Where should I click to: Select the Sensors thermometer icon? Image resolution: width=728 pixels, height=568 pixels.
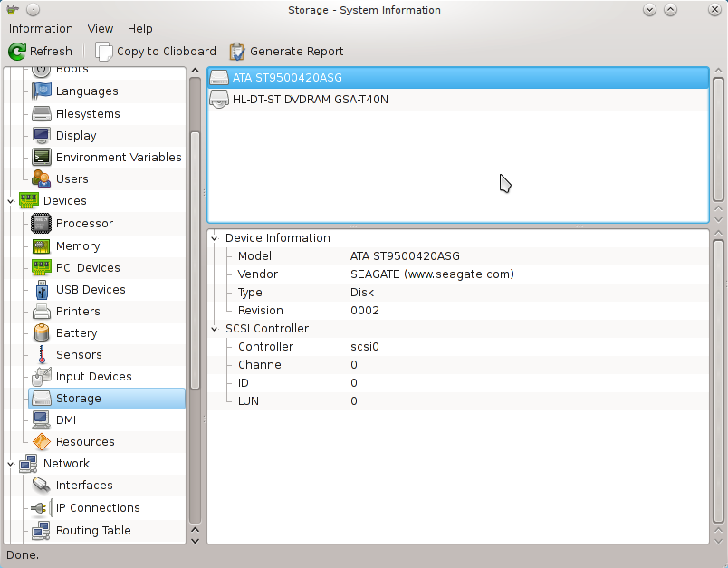(42, 355)
